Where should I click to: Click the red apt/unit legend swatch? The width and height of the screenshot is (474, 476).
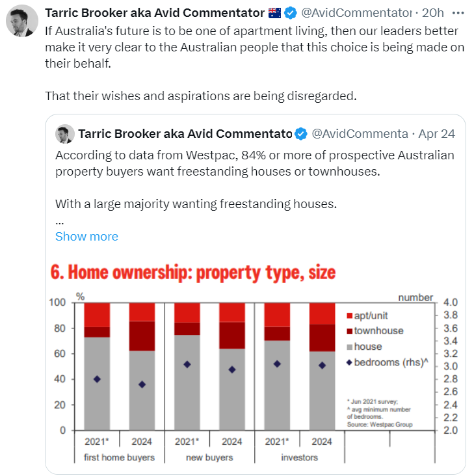(349, 315)
